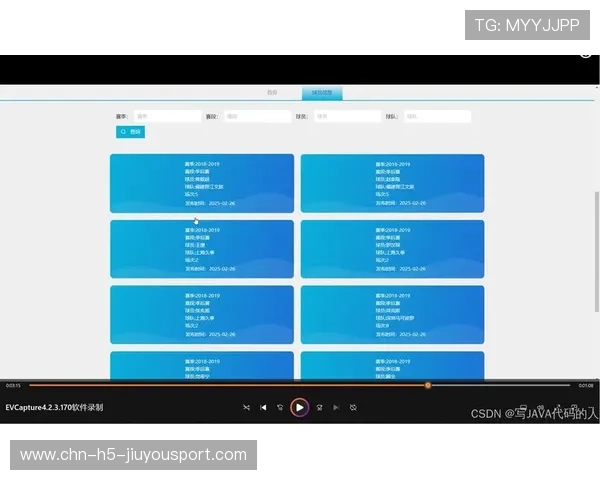Open third-row right blue stats card
This screenshot has width=600, height=480.
pos(392,315)
